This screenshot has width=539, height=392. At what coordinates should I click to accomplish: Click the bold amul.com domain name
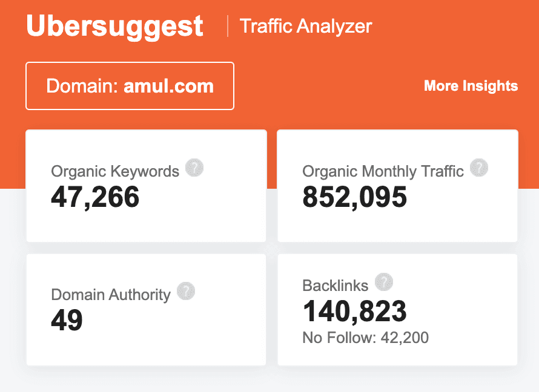coord(168,86)
